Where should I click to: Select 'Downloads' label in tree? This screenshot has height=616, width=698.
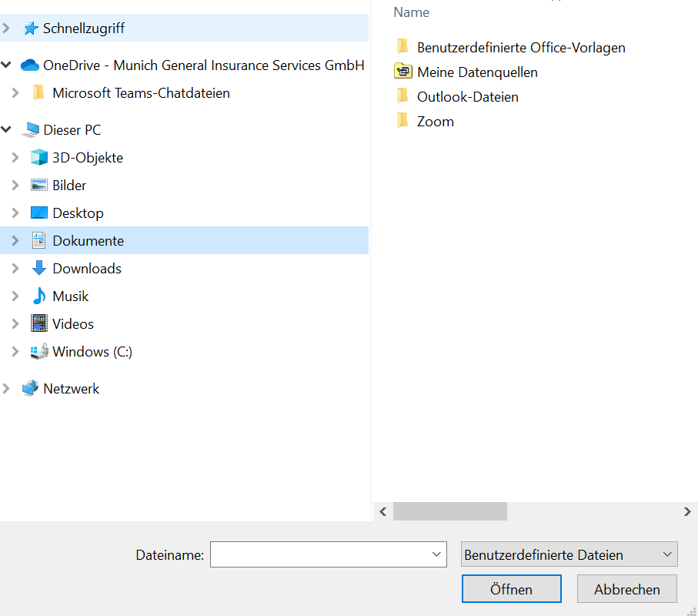tap(87, 269)
